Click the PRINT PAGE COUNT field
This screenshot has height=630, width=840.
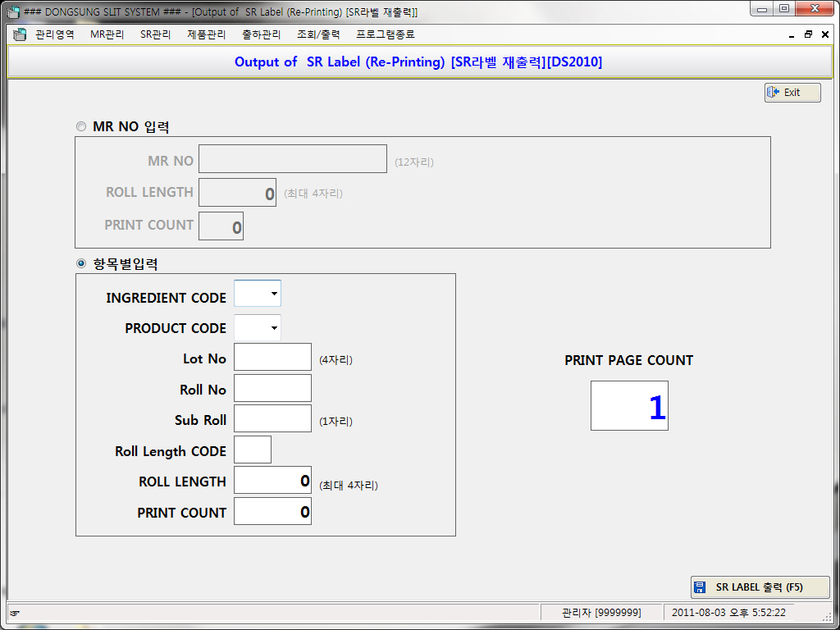(x=629, y=405)
